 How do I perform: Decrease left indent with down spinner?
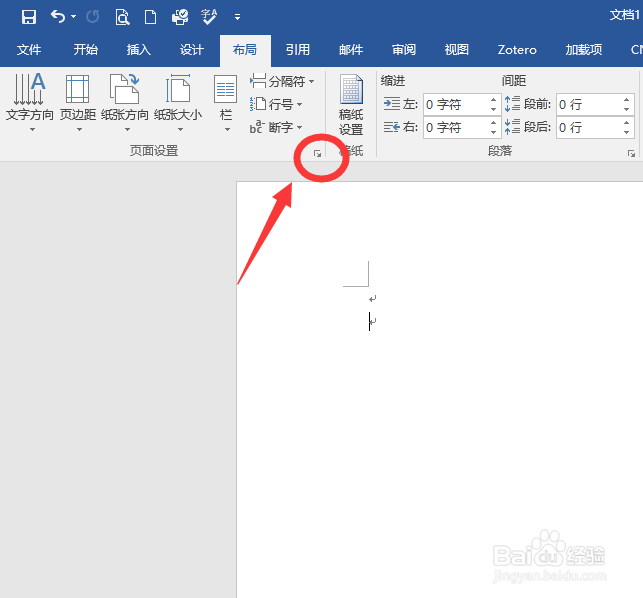coord(494,110)
